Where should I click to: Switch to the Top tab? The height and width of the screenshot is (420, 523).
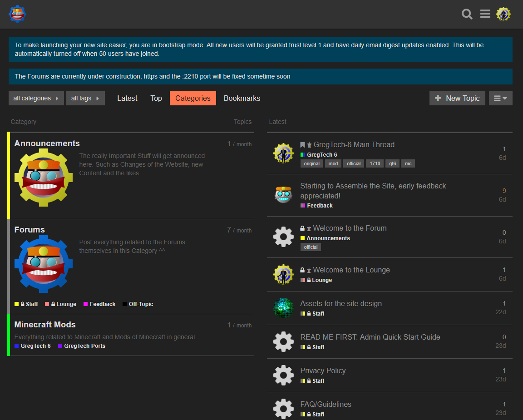pyautogui.click(x=156, y=98)
